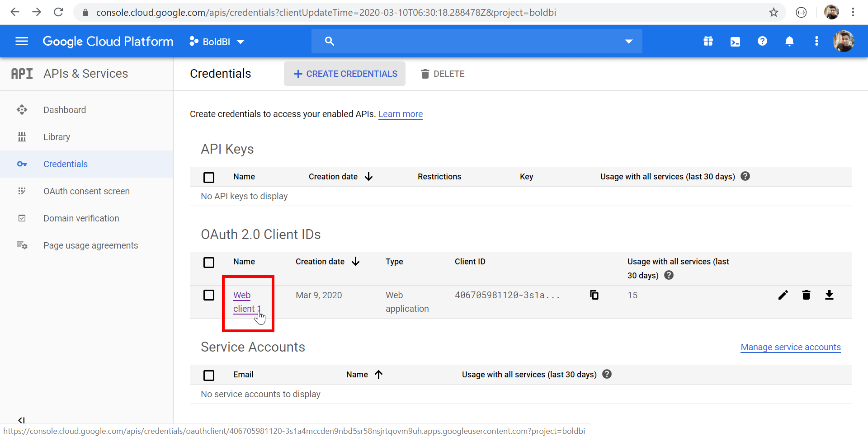Check the Web client 1 row checkbox

pos(209,295)
